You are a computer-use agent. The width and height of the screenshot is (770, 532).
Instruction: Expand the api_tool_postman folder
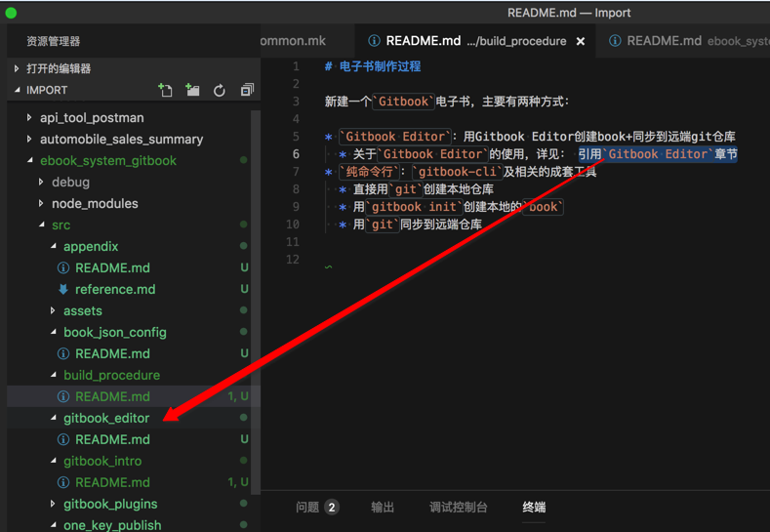[x=29, y=117]
